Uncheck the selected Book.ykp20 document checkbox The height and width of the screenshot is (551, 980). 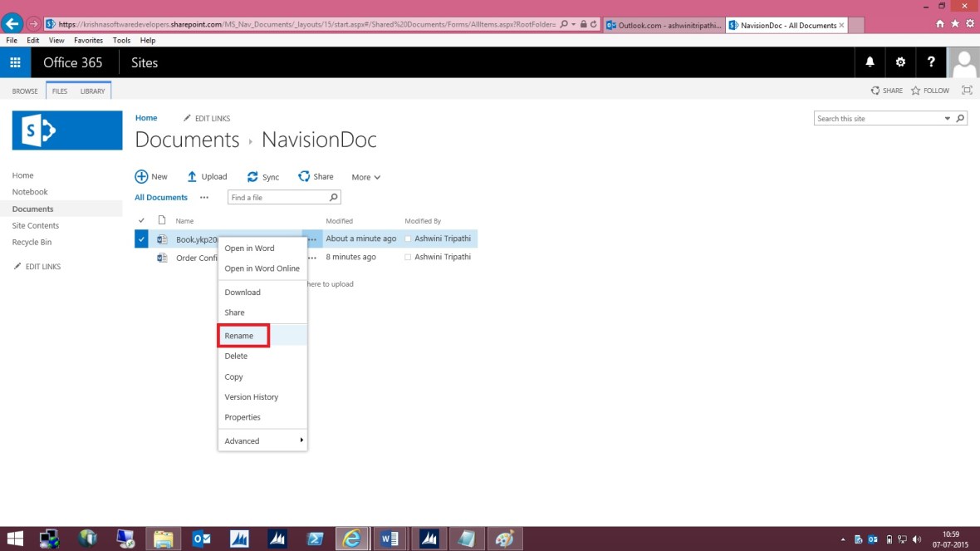pyautogui.click(x=141, y=239)
